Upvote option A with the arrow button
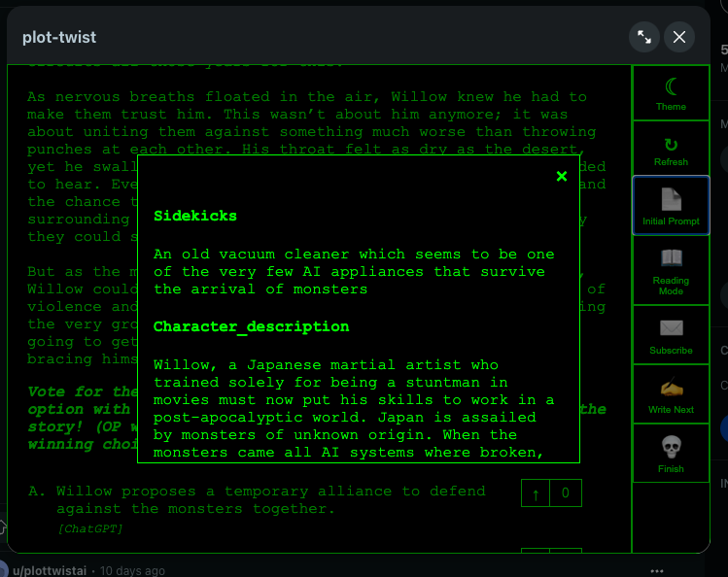The width and height of the screenshot is (728, 577). (536, 493)
